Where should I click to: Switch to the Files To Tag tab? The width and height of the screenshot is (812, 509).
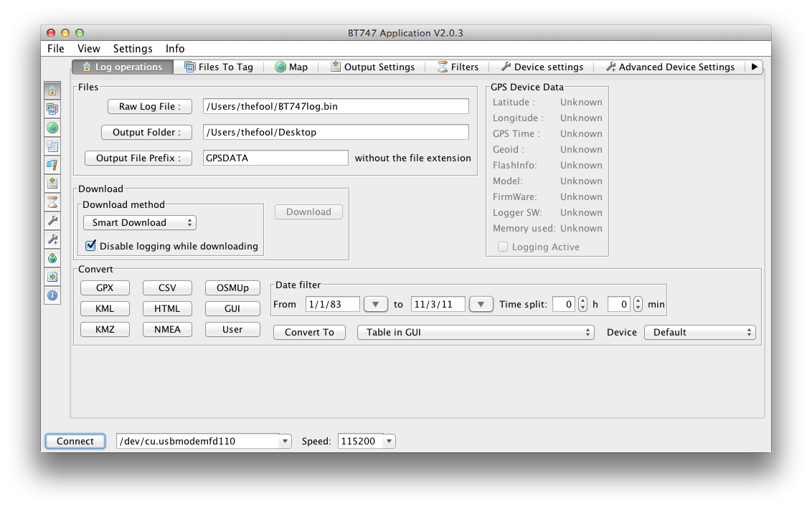(x=219, y=67)
